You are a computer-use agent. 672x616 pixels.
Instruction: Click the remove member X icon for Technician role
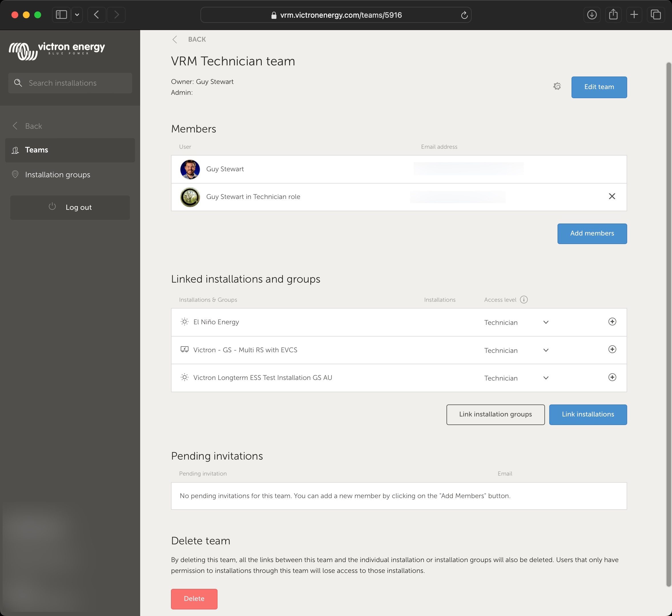point(612,196)
